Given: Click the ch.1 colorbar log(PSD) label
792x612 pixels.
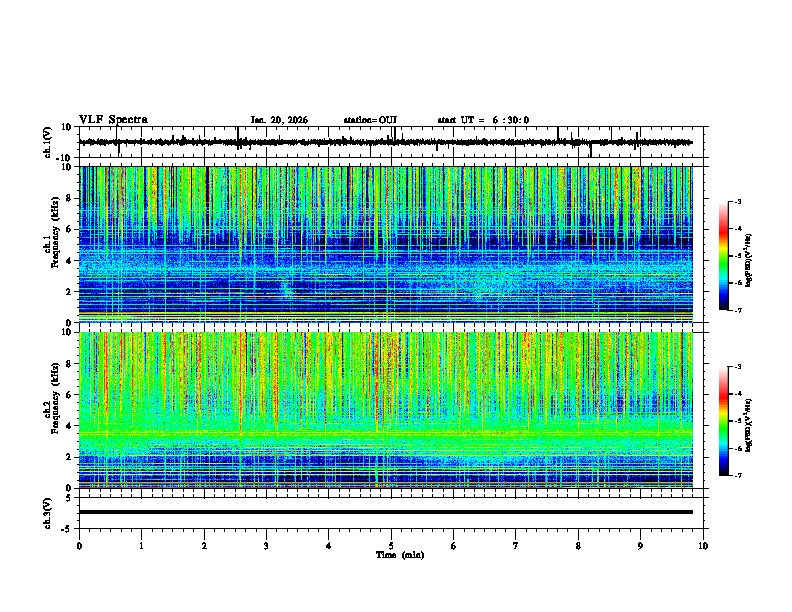Looking at the screenshot, I should 748,260.
